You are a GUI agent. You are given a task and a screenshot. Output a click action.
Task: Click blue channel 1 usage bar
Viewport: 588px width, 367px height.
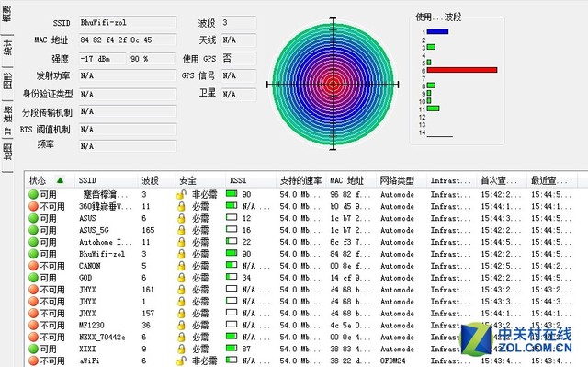point(437,31)
